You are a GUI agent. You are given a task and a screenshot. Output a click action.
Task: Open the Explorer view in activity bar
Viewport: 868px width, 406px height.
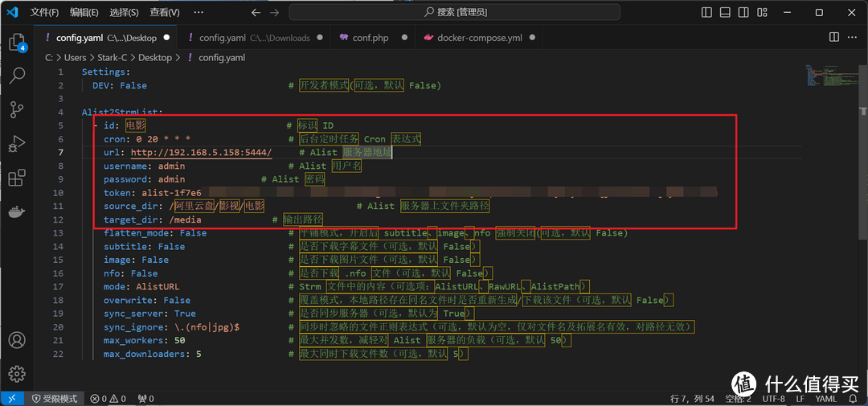pos(17,43)
